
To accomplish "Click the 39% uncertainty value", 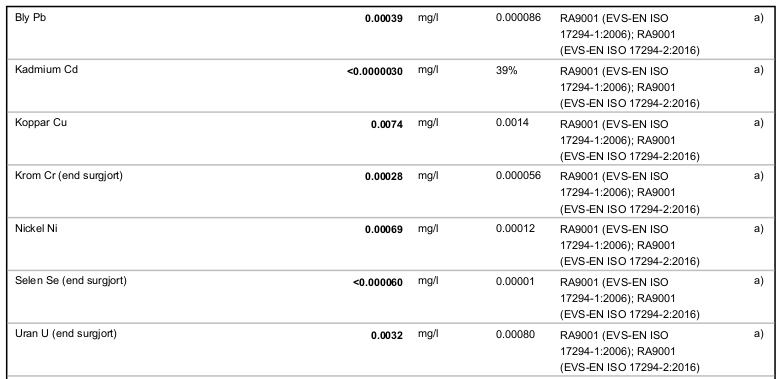I will pos(506,71).
